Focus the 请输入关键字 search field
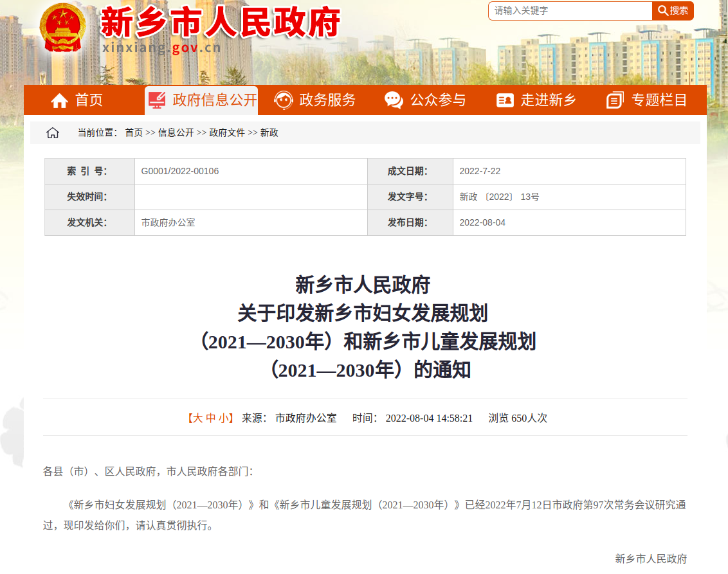Image resolution: width=728 pixels, height=574 pixels. point(570,11)
